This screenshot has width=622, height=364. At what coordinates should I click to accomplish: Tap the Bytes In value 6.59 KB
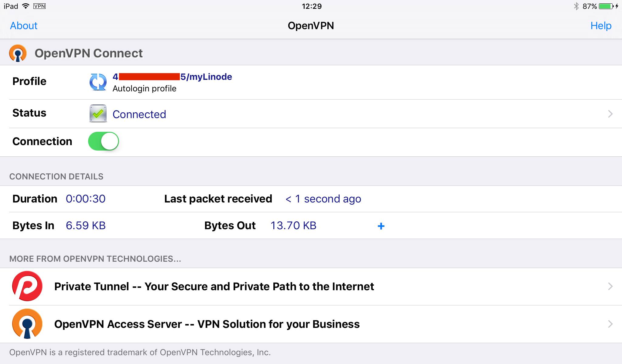point(86,225)
